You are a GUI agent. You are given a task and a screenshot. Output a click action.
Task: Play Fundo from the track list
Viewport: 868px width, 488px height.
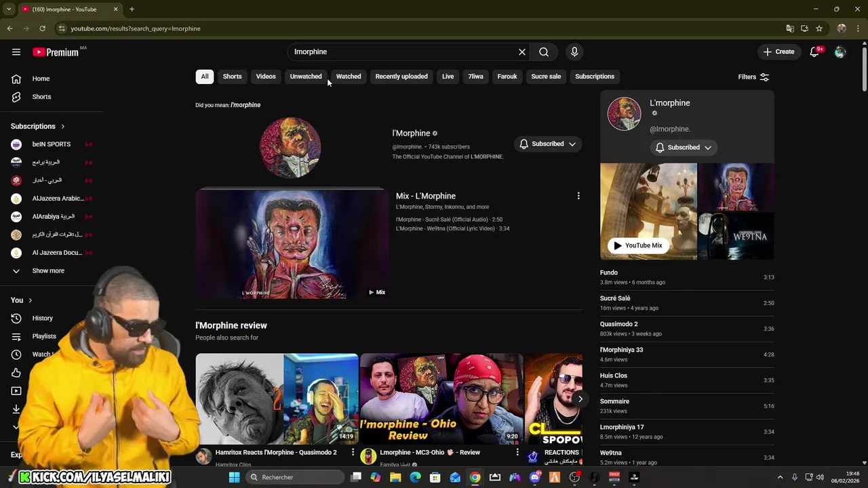tap(687, 277)
